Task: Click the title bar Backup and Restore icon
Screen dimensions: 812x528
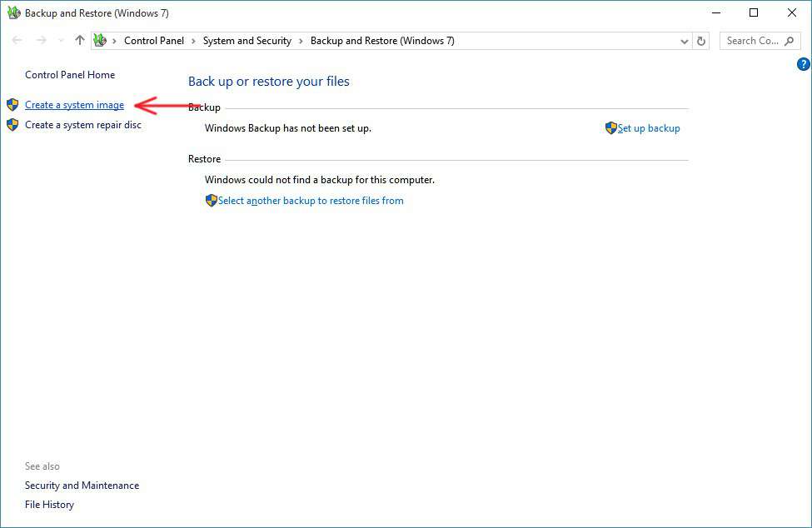Action: (13, 13)
